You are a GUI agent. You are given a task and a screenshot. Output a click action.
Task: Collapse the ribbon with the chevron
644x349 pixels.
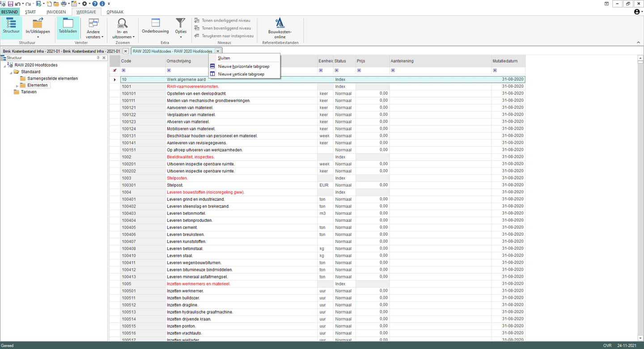638,43
